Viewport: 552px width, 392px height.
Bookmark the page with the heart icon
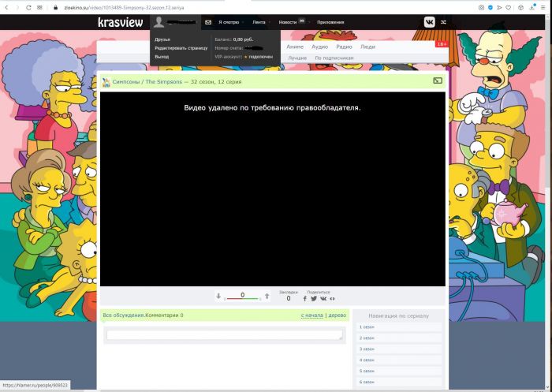(x=509, y=7)
